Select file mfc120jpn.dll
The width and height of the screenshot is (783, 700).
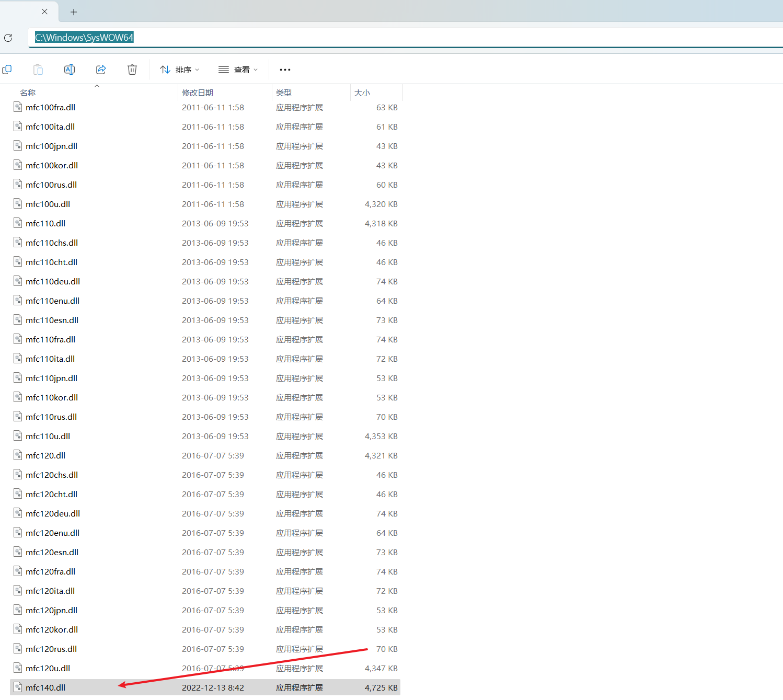pos(51,610)
